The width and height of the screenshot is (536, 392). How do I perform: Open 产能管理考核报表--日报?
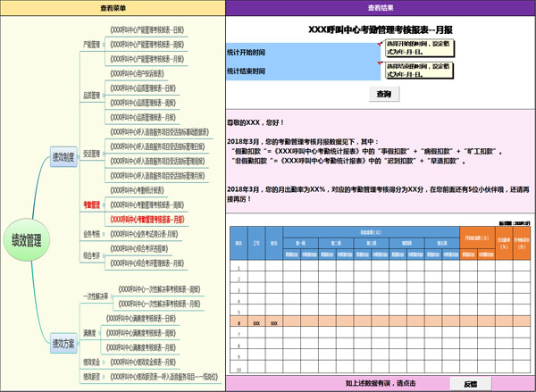click(147, 30)
